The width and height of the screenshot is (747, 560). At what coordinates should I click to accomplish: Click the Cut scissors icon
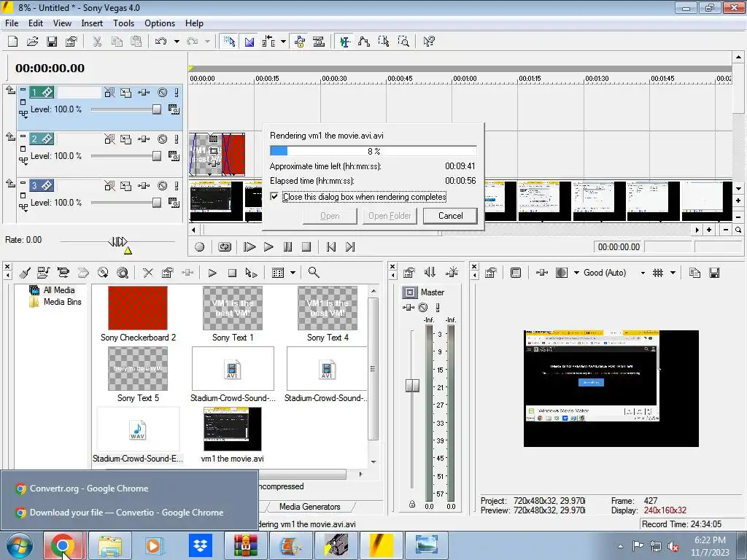coord(97,42)
